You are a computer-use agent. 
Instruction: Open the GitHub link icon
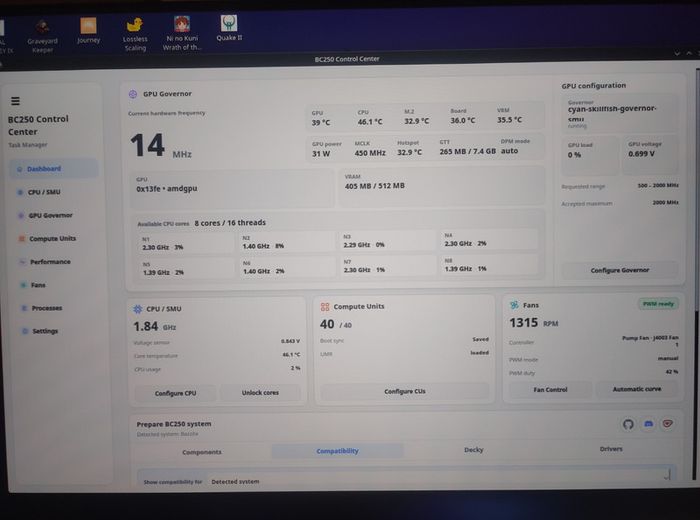(x=628, y=424)
